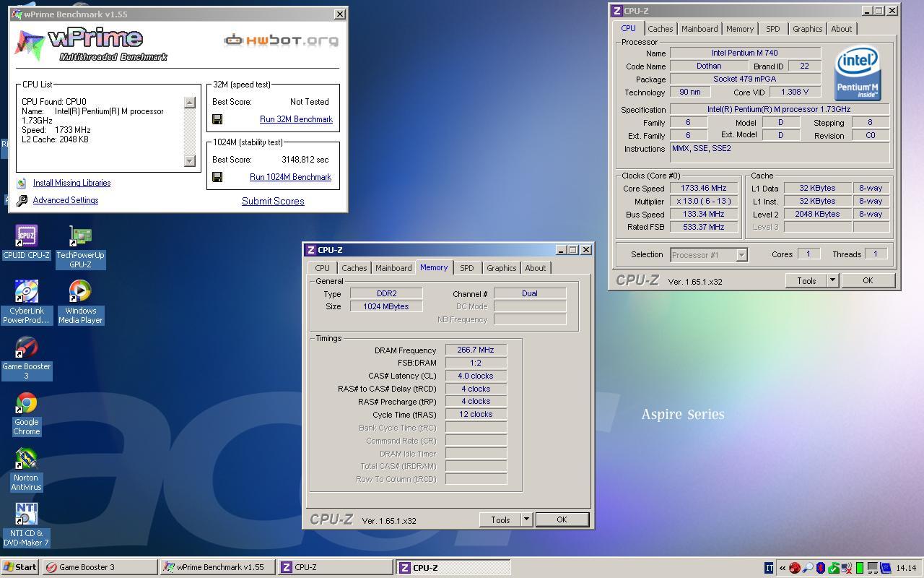The height and width of the screenshot is (578, 924).
Task: Switch to the SPD tab in the CPU-Z CPU window
Action: 773,29
